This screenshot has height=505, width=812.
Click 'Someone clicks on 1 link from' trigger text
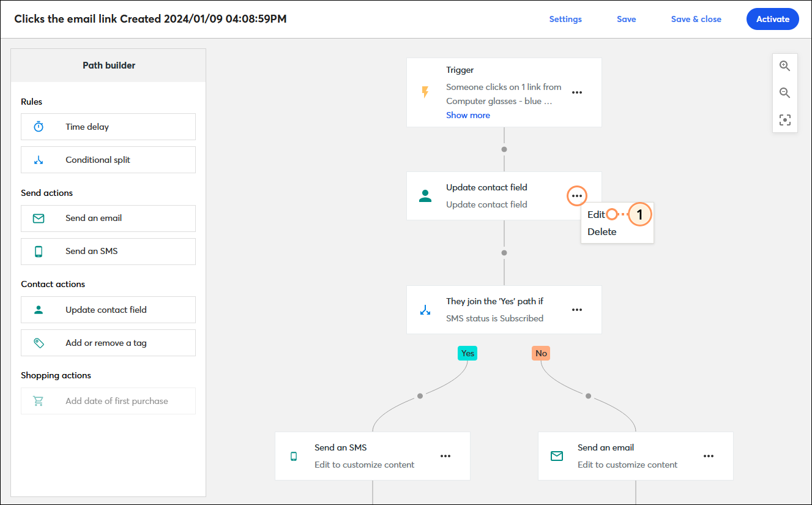point(504,87)
